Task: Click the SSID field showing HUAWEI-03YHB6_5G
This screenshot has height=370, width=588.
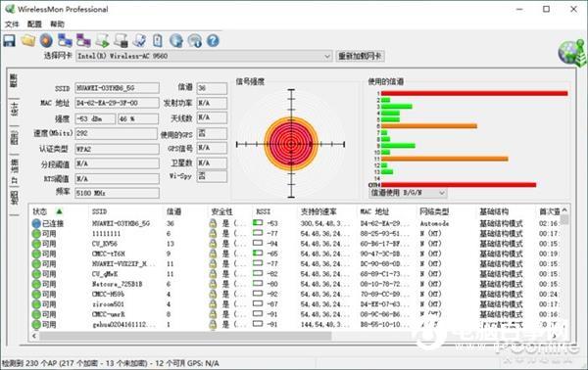Action: 117,88
